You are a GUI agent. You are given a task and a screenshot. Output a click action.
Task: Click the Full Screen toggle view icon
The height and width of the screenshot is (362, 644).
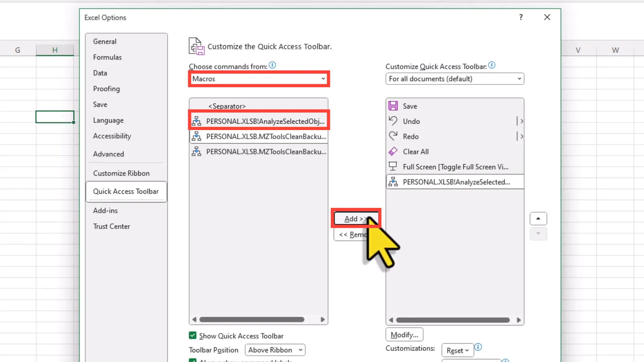393,166
